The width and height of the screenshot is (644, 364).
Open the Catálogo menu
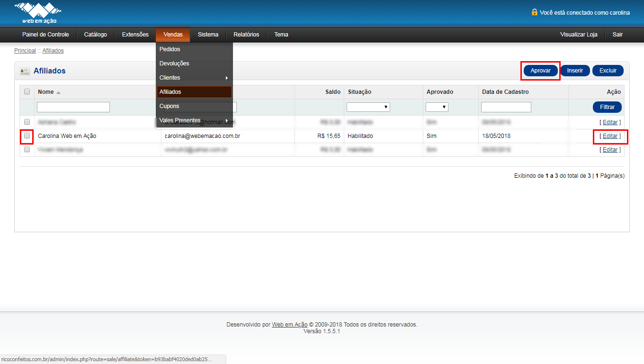coord(96,35)
